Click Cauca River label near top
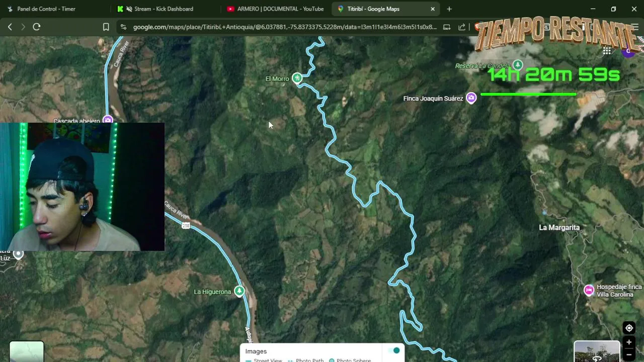The height and width of the screenshot is (362, 644). pos(121,54)
